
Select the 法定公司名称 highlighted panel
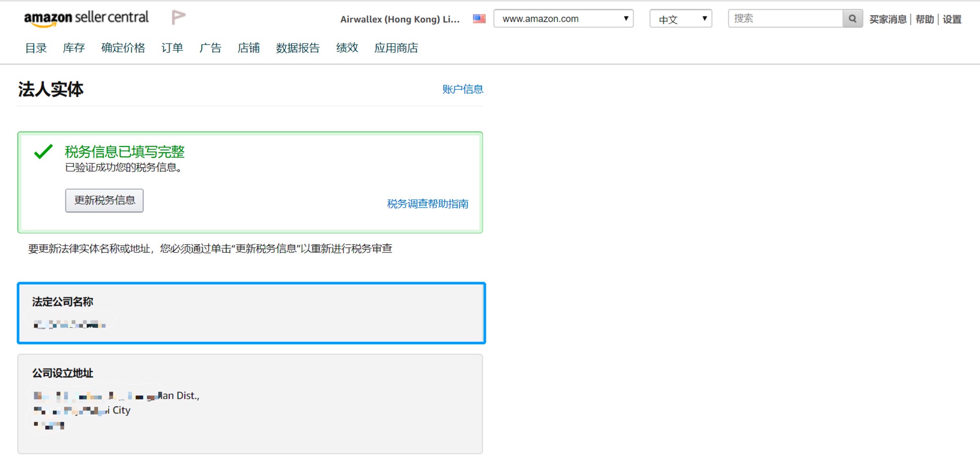coord(251,313)
